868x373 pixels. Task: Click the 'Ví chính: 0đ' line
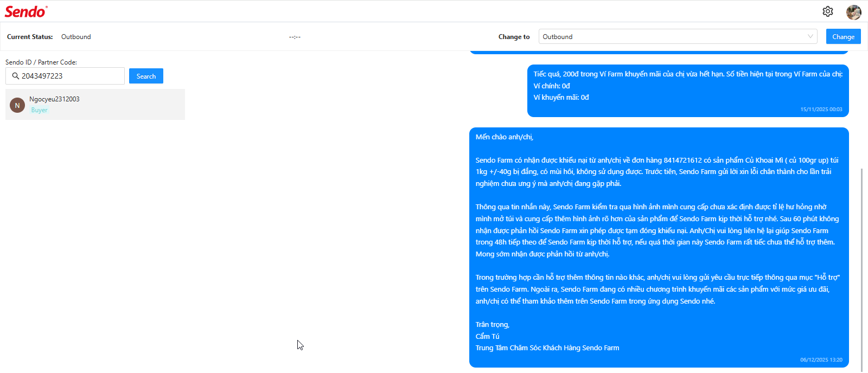click(x=552, y=86)
